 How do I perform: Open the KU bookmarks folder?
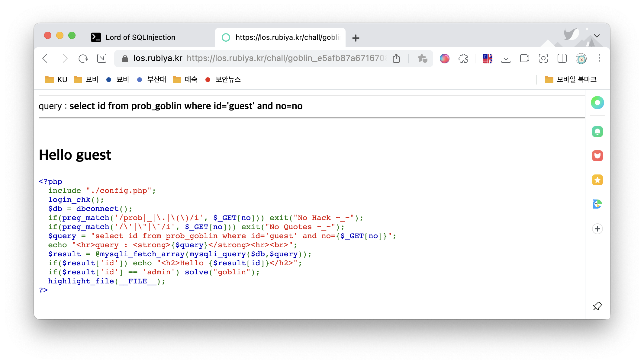pos(56,80)
